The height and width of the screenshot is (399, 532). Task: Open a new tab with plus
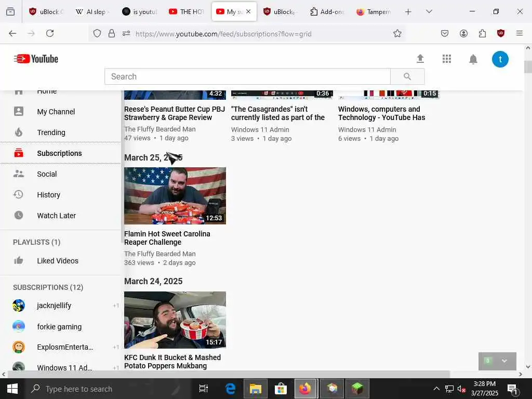click(x=408, y=12)
